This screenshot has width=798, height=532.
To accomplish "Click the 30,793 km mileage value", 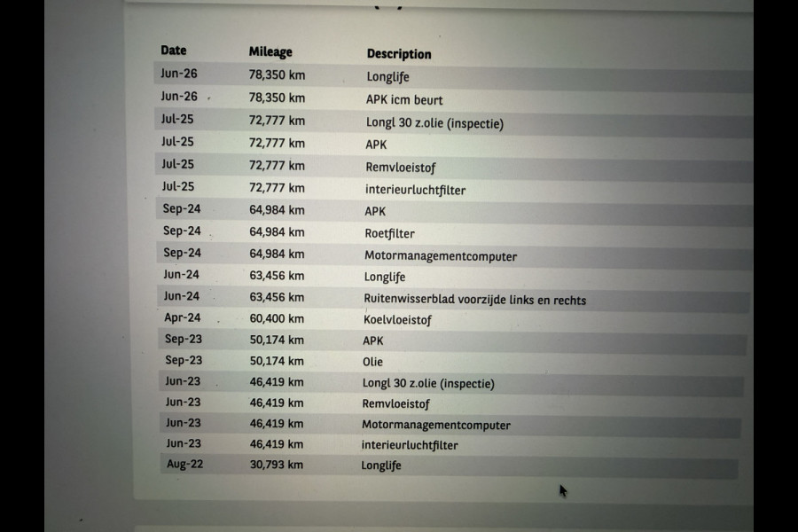I will click(x=277, y=465).
